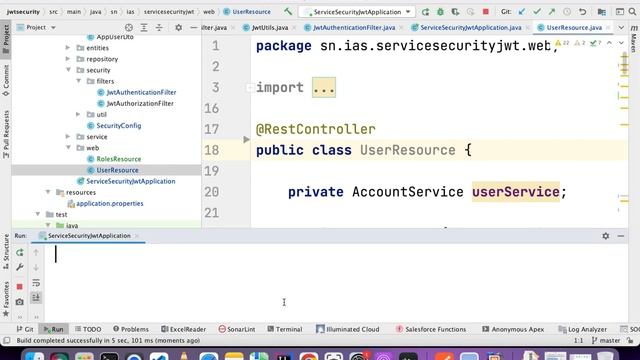This screenshot has height=360, width=640.
Task: Open Git tool window at bottom
Action: pos(25,329)
